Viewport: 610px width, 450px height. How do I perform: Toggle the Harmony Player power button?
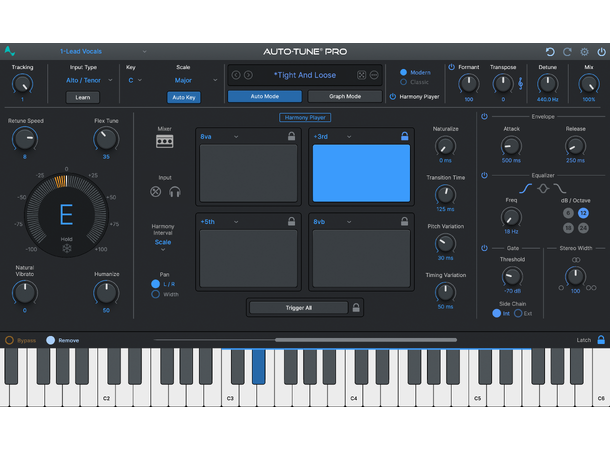click(393, 96)
